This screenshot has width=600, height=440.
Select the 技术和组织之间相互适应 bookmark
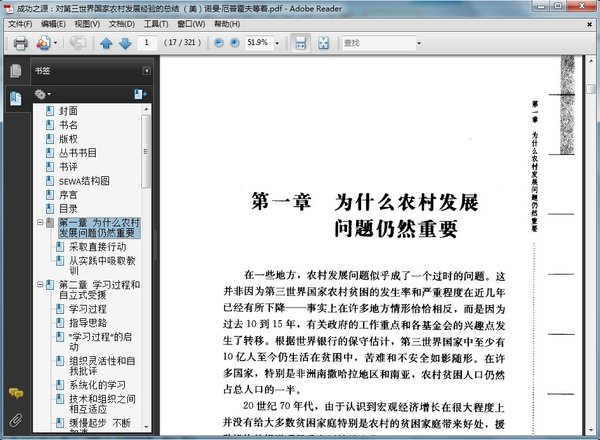tap(102, 404)
